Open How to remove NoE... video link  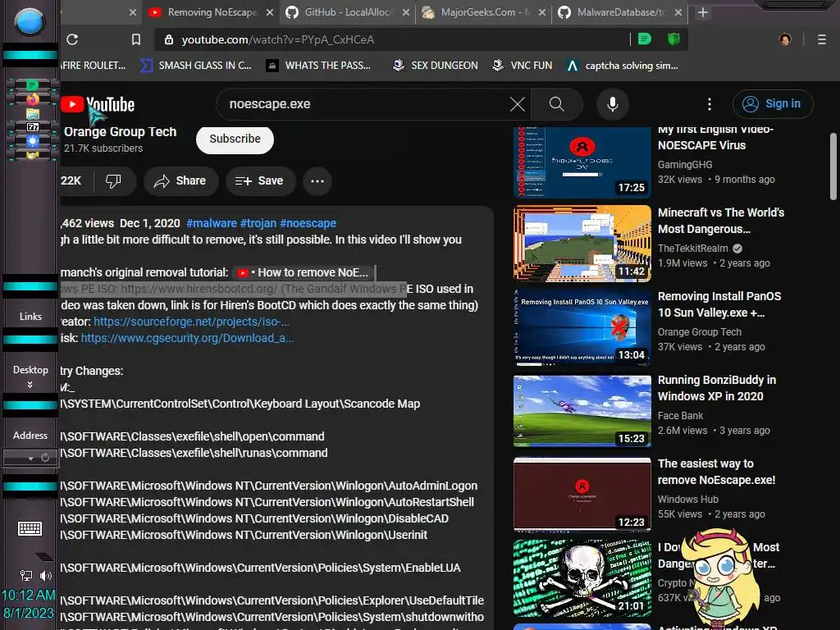point(303,272)
